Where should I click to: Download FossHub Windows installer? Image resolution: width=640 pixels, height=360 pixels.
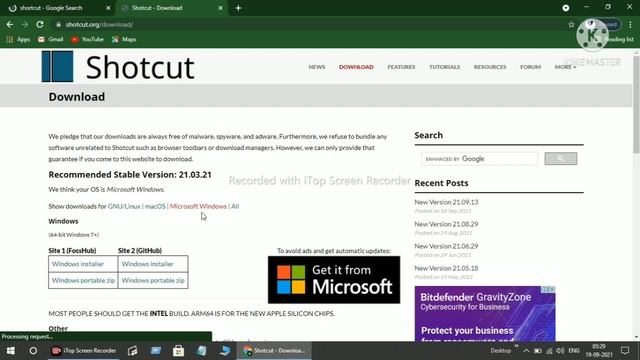point(78,264)
